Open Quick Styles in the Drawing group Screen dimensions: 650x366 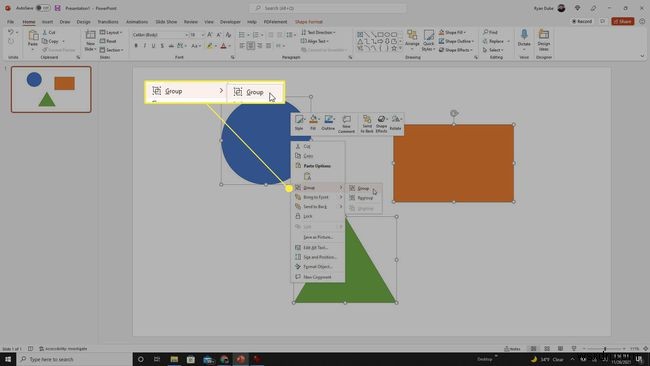tap(428, 40)
